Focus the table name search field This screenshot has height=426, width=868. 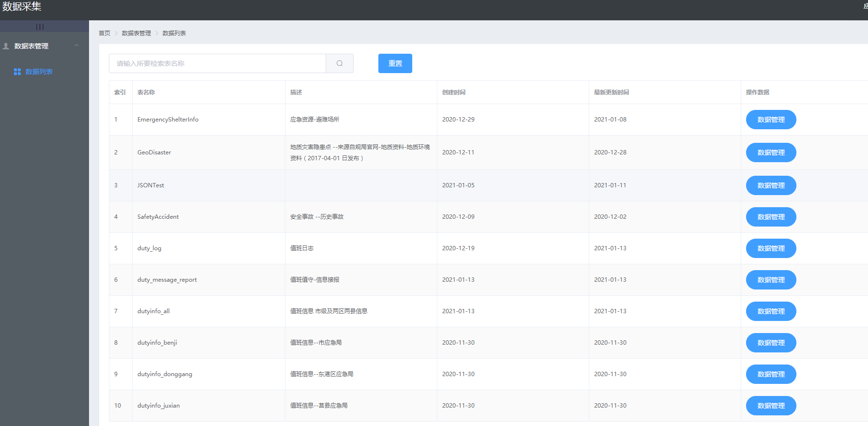tap(217, 63)
